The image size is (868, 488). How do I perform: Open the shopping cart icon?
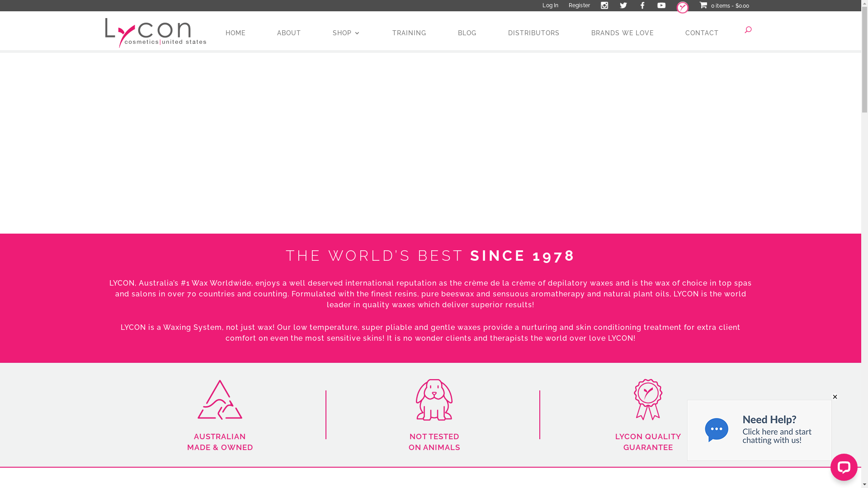pos(703,5)
